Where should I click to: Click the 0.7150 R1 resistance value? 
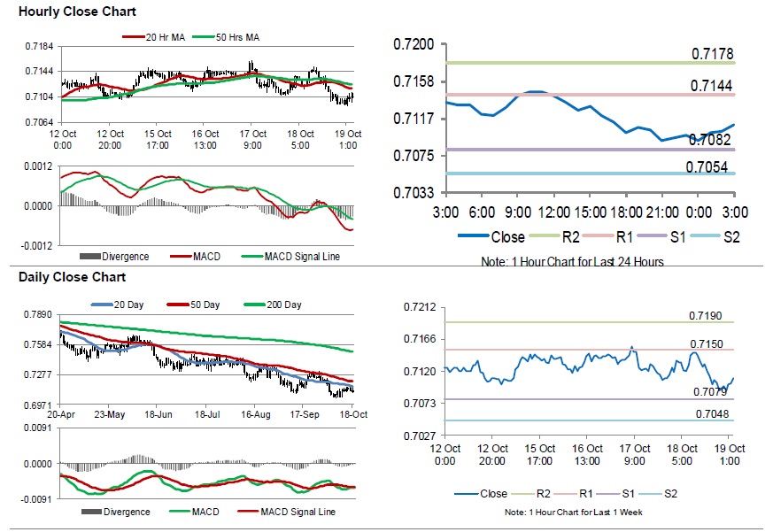pyautogui.click(x=707, y=344)
